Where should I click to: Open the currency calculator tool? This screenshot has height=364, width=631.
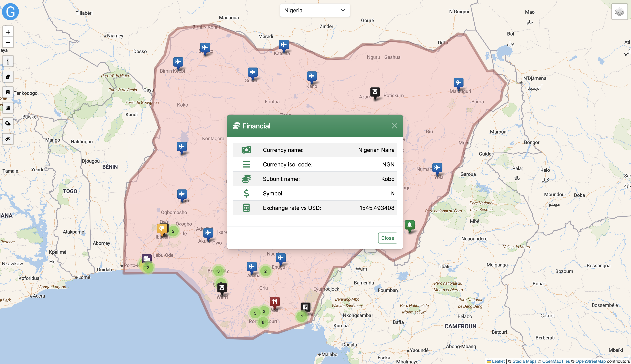8,92
